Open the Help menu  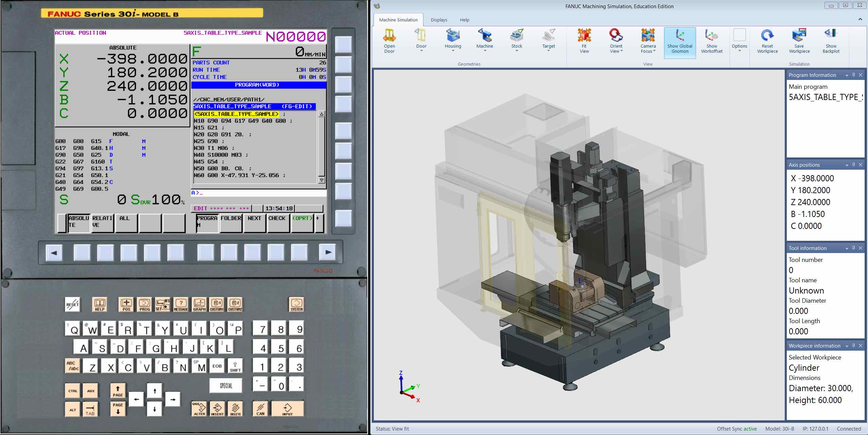pos(464,20)
